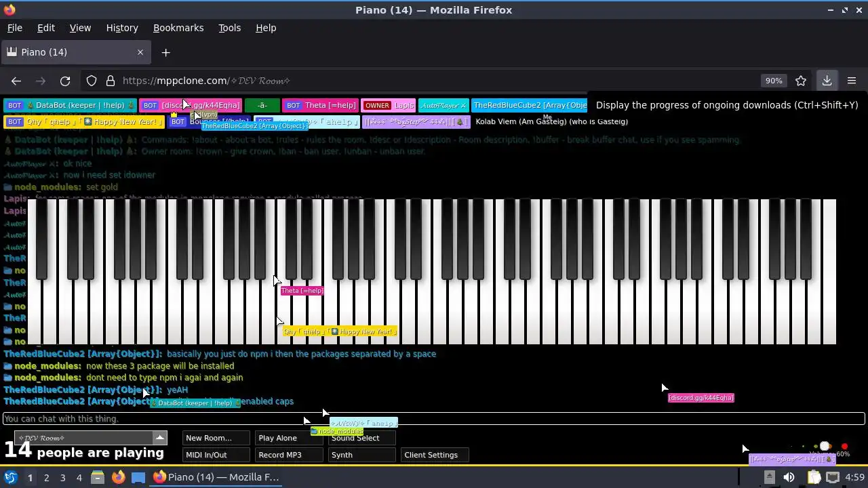Click the shield tracking protection icon

92,81
